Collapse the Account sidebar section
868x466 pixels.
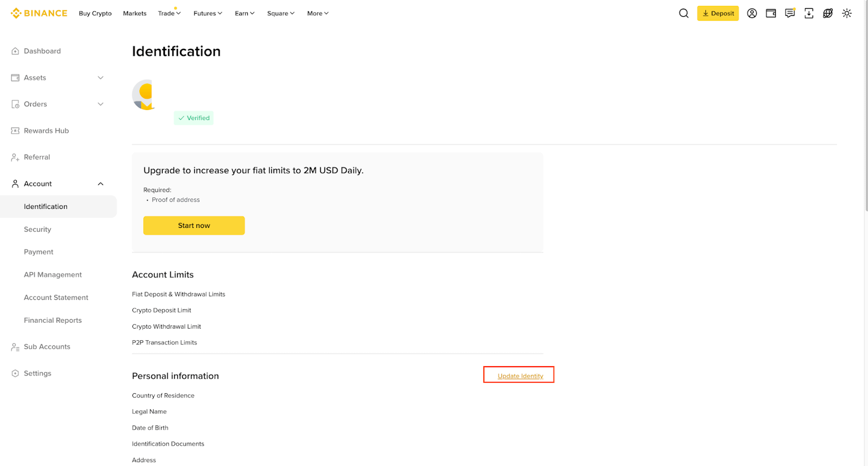tap(100, 184)
